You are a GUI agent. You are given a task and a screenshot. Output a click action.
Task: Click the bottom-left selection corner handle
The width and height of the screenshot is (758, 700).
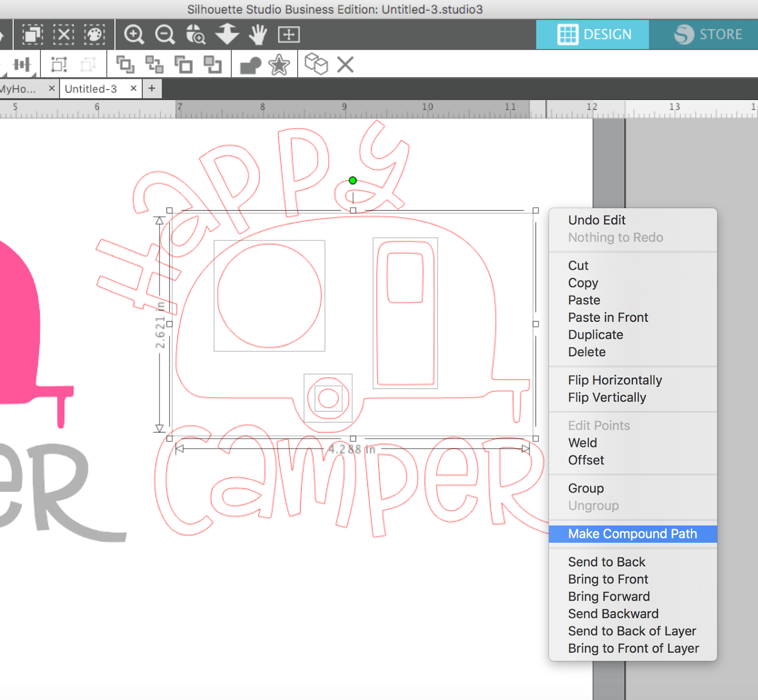170,439
